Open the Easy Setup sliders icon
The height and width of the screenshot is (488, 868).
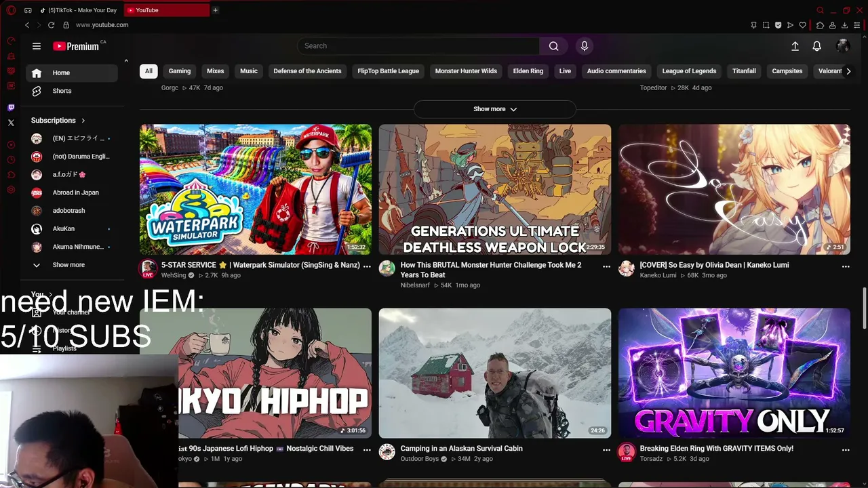point(856,25)
